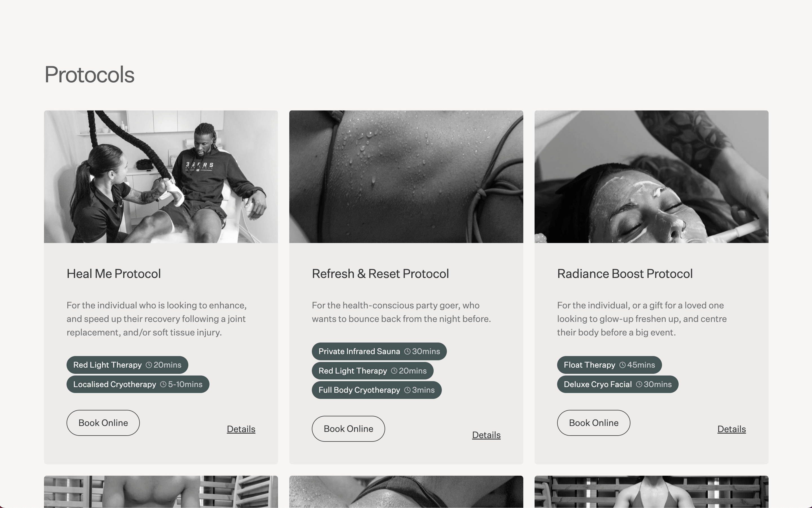This screenshot has width=812, height=508.
Task: Select the Localised Cryotherapy tag
Action: coord(138,384)
